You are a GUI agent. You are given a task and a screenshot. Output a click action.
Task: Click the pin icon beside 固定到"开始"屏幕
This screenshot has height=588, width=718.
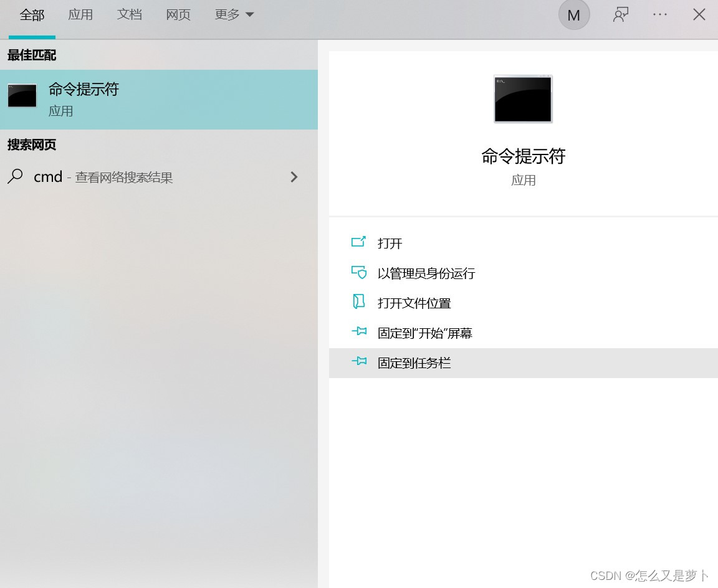(359, 331)
